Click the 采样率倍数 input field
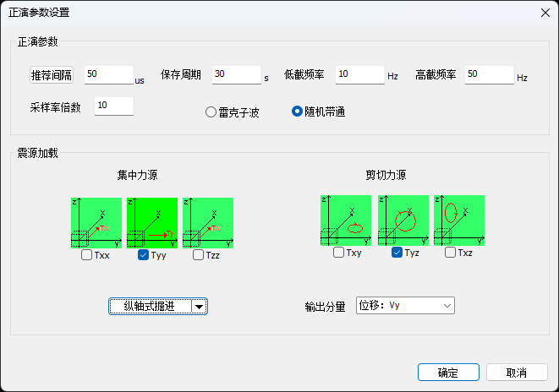This screenshot has height=392, width=559. pyautogui.click(x=114, y=106)
